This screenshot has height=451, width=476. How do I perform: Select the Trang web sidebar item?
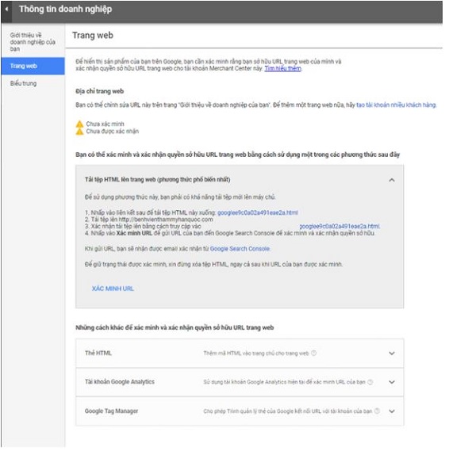click(24, 65)
